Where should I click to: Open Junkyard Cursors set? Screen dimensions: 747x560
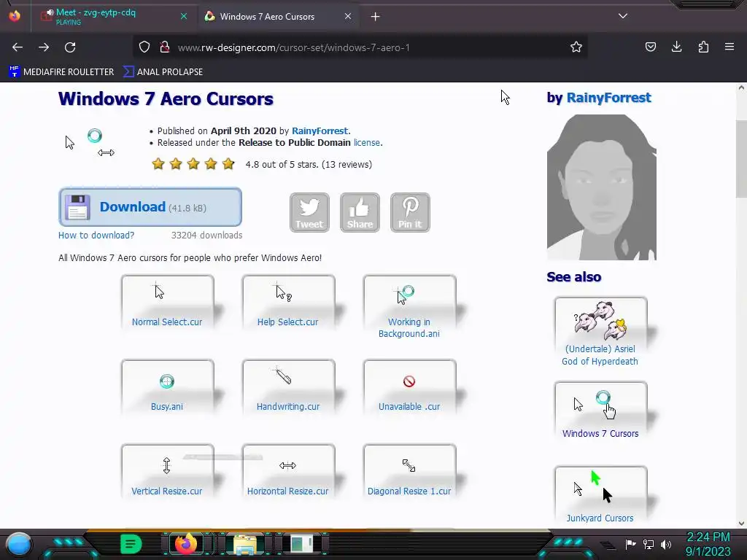(x=600, y=495)
